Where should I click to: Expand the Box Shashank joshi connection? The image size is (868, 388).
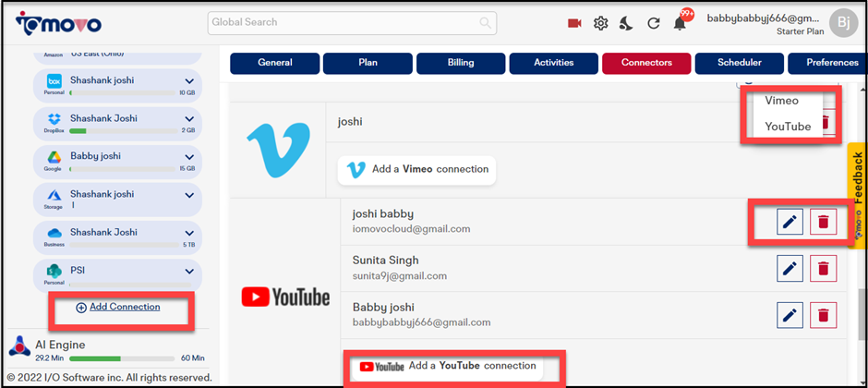coord(189,81)
